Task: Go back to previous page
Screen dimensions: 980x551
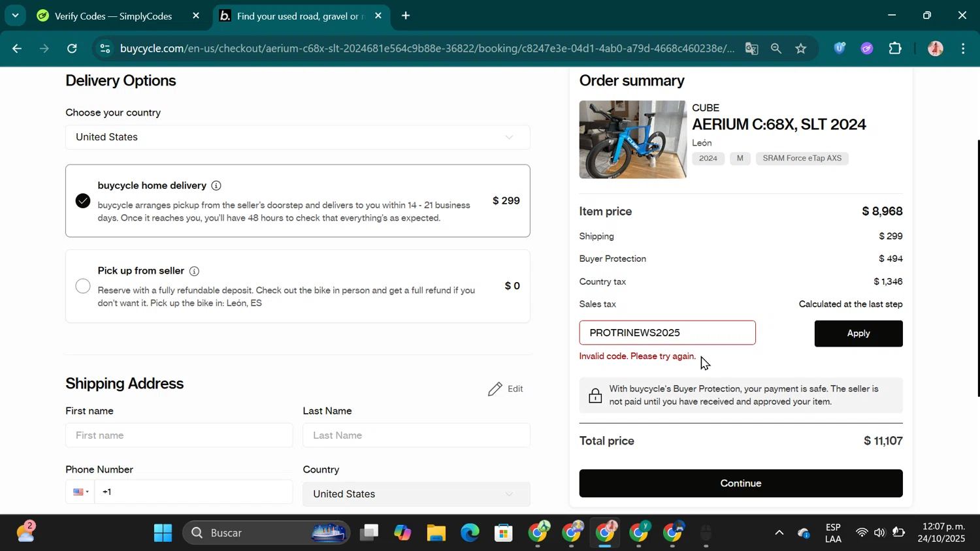Action: tap(17, 48)
